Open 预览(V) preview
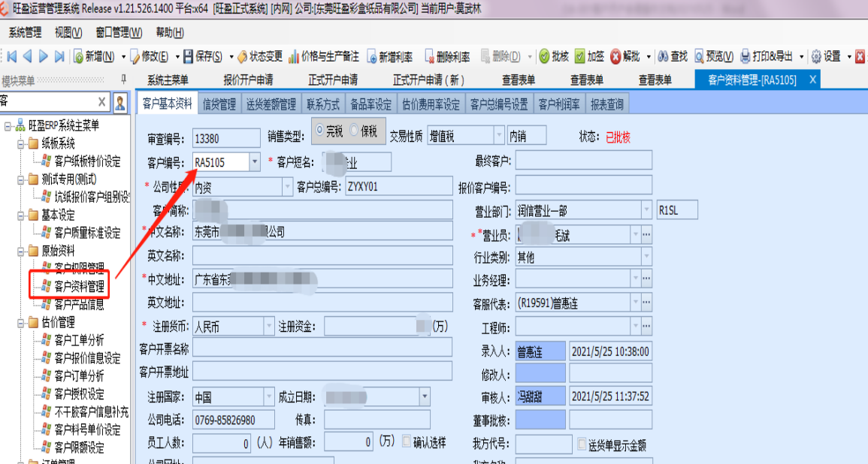 (714, 56)
